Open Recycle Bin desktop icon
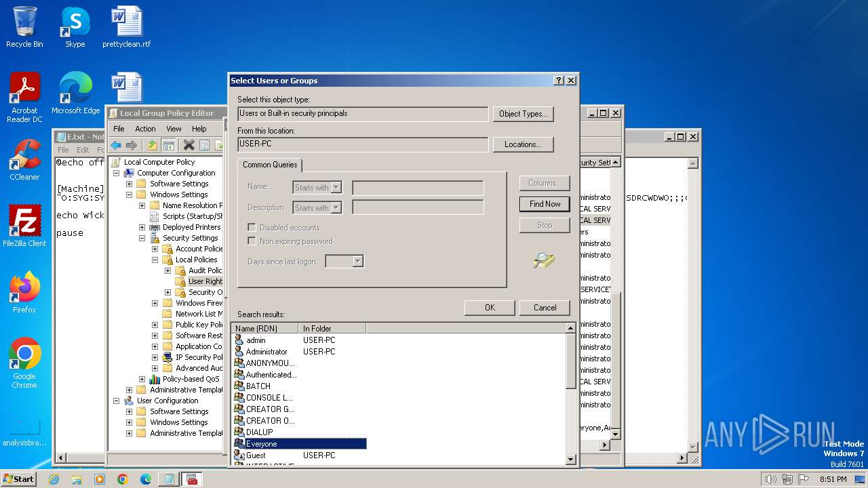Image resolution: width=868 pixels, height=488 pixels. click(24, 27)
